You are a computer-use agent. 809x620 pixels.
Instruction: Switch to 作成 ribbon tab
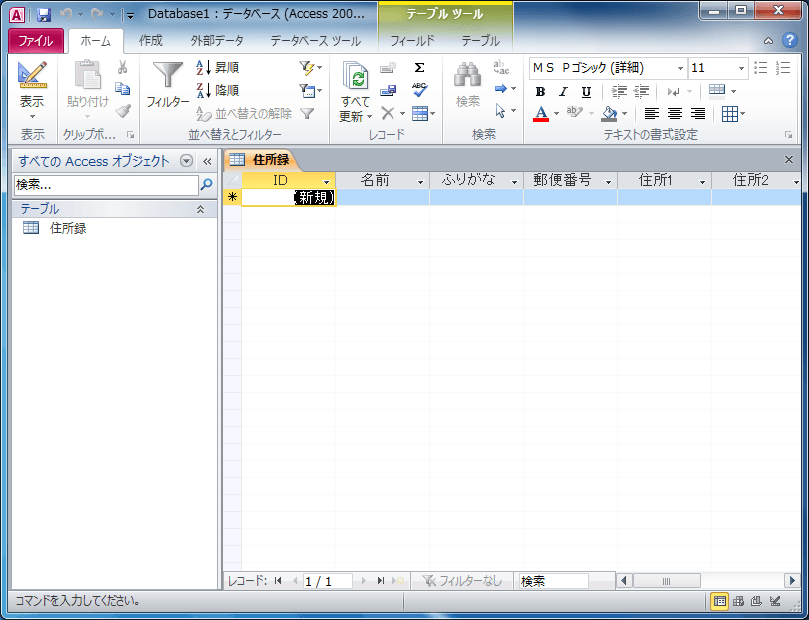150,40
